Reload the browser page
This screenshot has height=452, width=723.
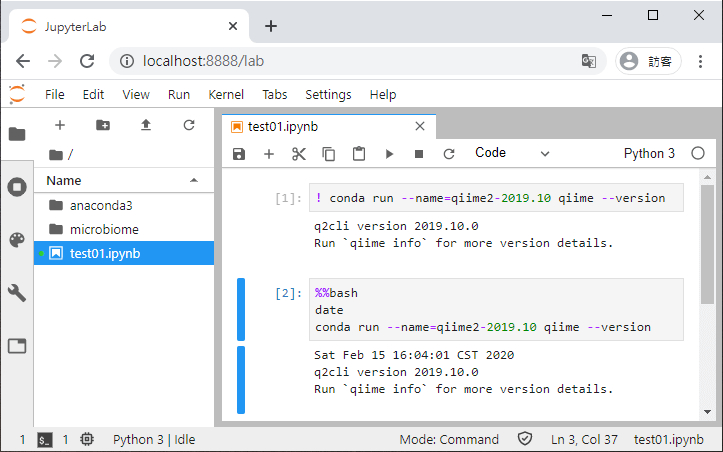click(87, 61)
